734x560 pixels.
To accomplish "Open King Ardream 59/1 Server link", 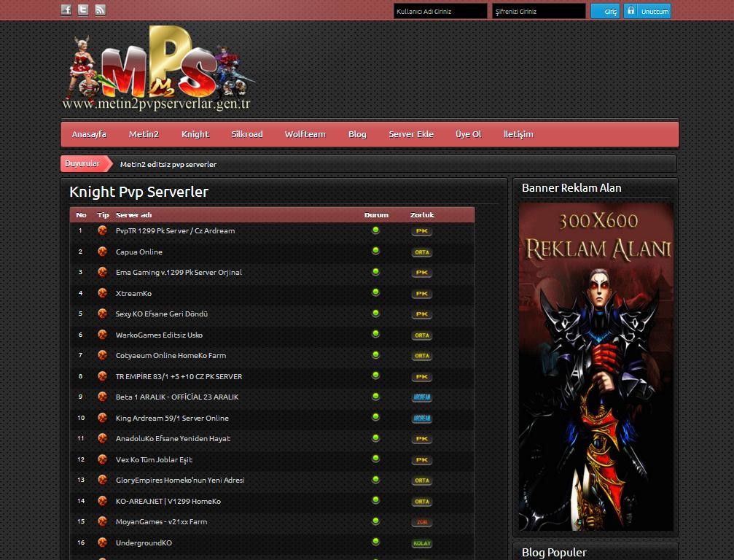I will (172, 418).
